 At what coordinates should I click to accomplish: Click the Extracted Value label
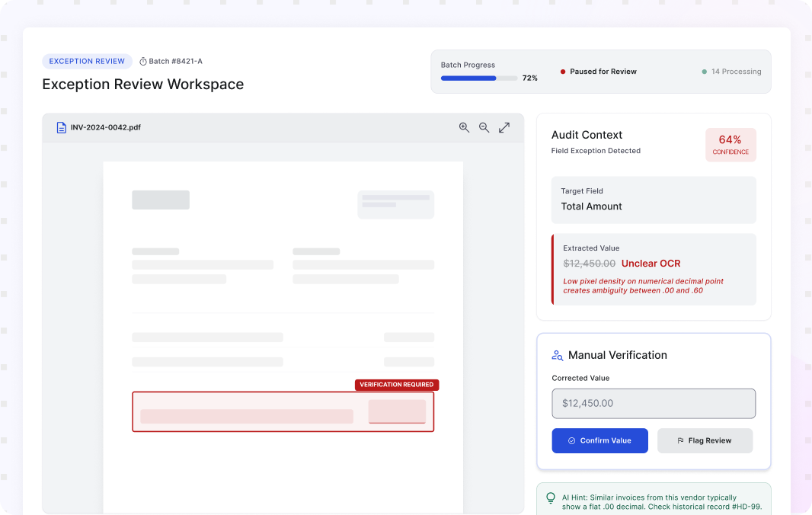click(x=591, y=248)
